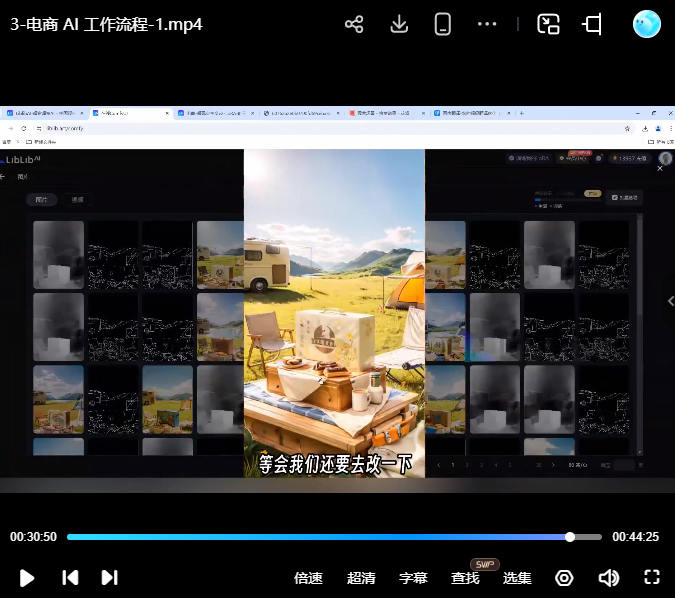Screen dimensions: 675x598
Task: Toggle subtitles with 字幕 button
Action: [x=413, y=578]
